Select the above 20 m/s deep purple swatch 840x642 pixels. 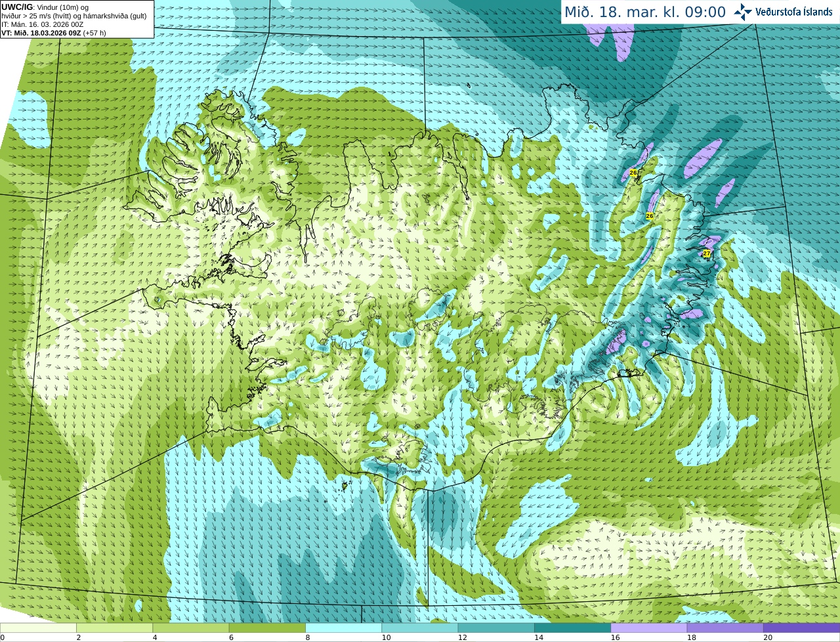click(801, 628)
